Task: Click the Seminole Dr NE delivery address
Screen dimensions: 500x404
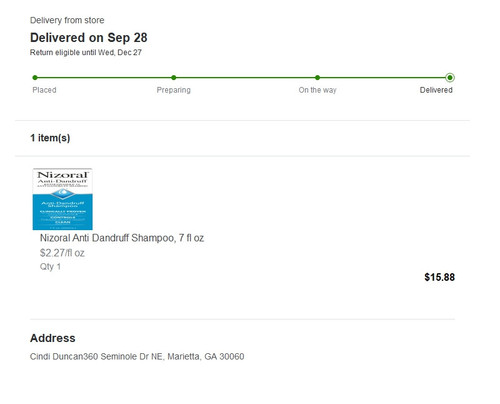Action: (137, 357)
